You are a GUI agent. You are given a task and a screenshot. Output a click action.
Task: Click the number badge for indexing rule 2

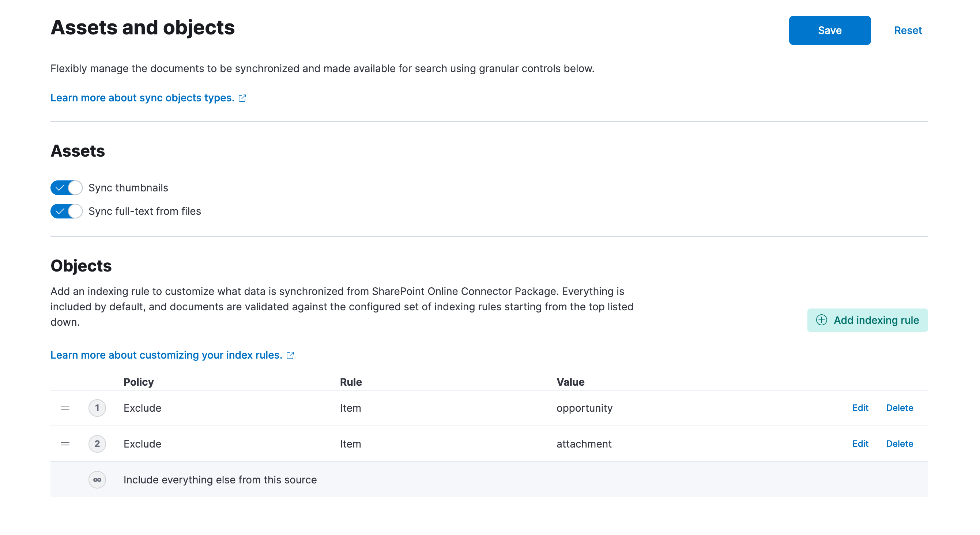[97, 444]
